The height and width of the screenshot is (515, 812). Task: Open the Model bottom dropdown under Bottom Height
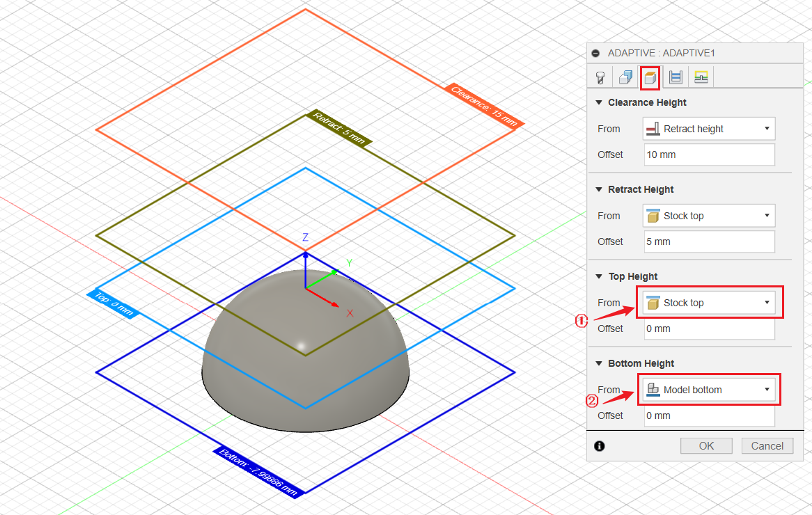[708, 390]
